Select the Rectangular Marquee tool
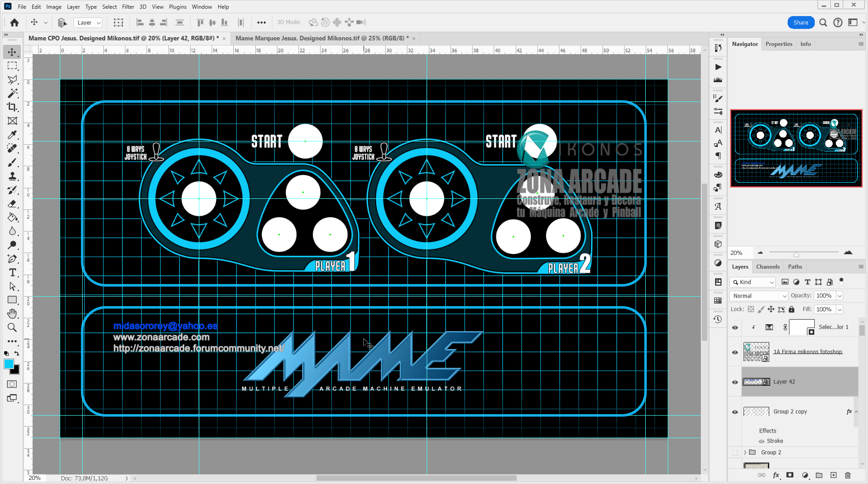868x484 pixels. pos(12,65)
